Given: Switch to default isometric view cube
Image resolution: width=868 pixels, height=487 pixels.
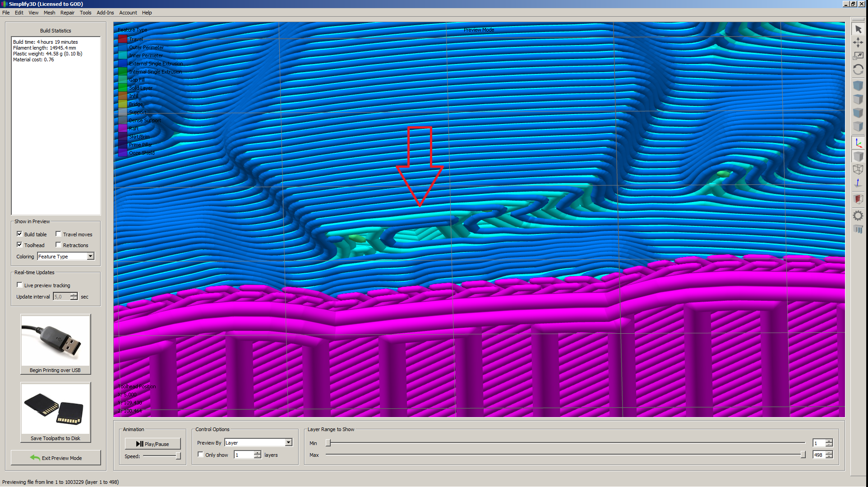Looking at the screenshot, I should 858,85.
